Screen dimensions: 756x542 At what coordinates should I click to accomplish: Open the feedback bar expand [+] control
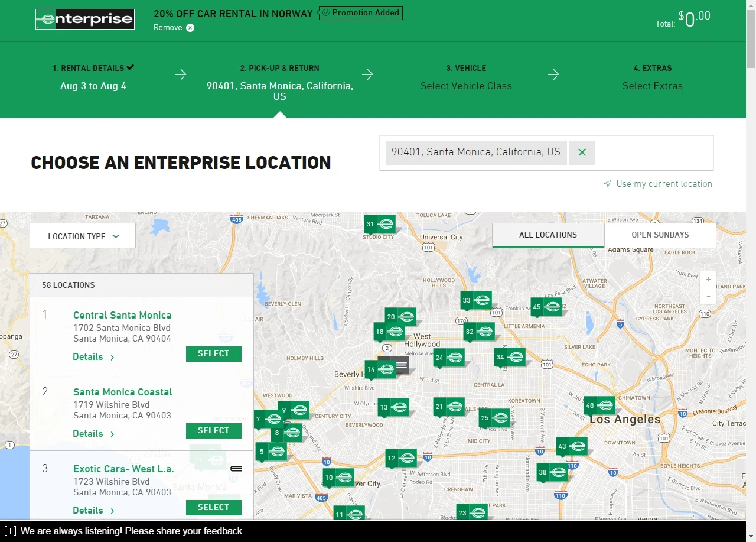[10, 531]
